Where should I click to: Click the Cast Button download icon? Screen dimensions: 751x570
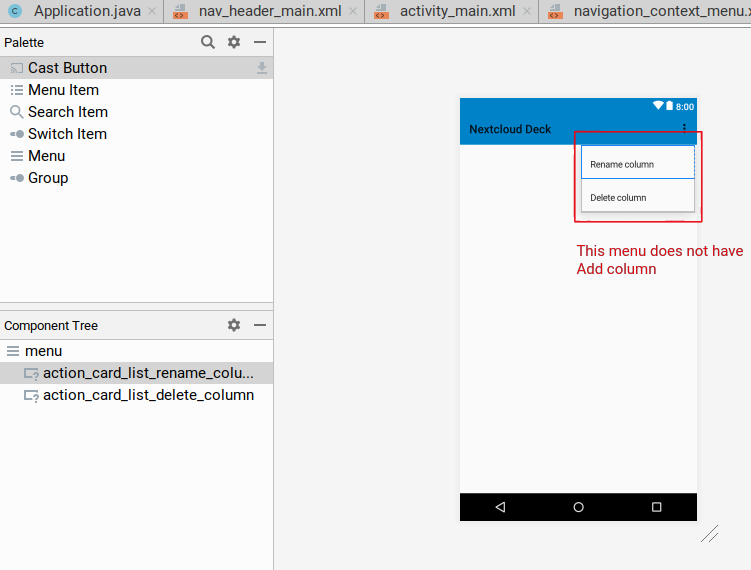pos(262,68)
